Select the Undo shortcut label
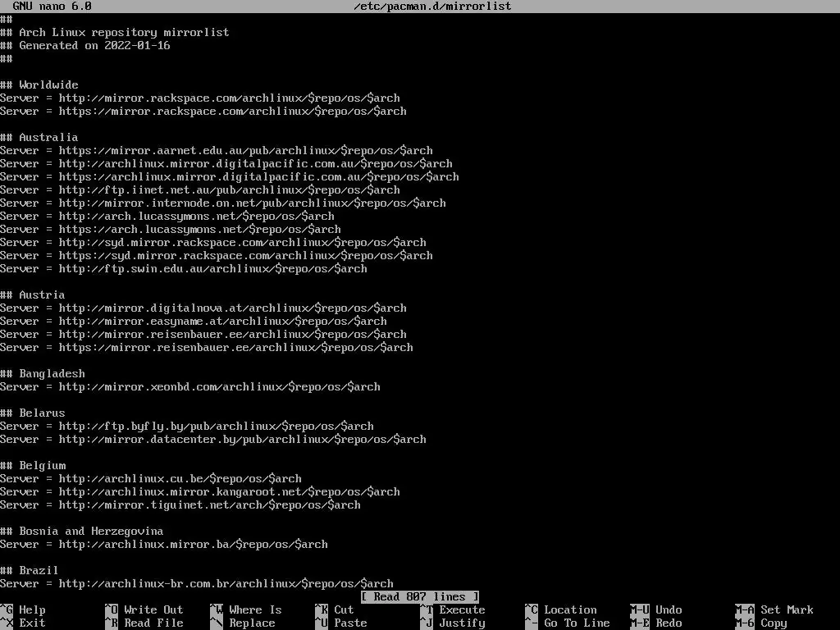The width and height of the screenshot is (840, 630). pyautogui.click(x=669, y=609)
